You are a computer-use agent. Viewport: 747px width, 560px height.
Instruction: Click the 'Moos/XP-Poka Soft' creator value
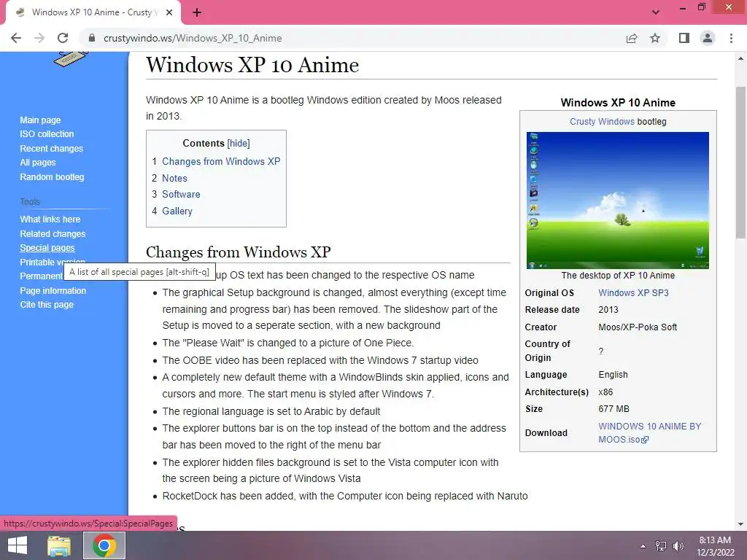coord(638,327)
